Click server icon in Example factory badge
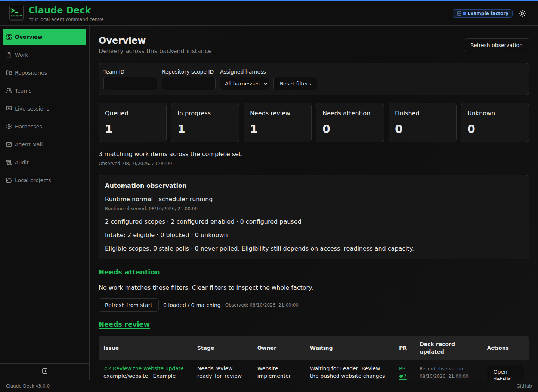 click(x=459, y=13)
